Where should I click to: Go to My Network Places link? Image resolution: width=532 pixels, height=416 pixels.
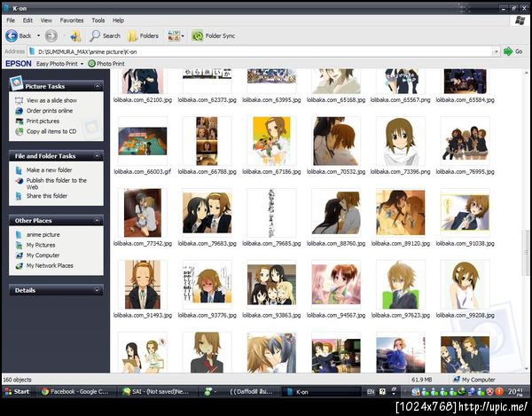[50, 266]
